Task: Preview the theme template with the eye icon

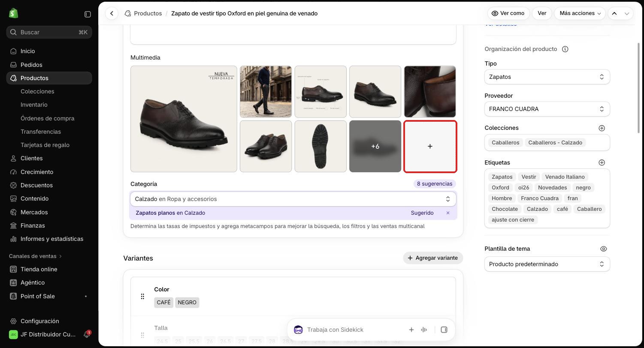Action: point(603,249)
